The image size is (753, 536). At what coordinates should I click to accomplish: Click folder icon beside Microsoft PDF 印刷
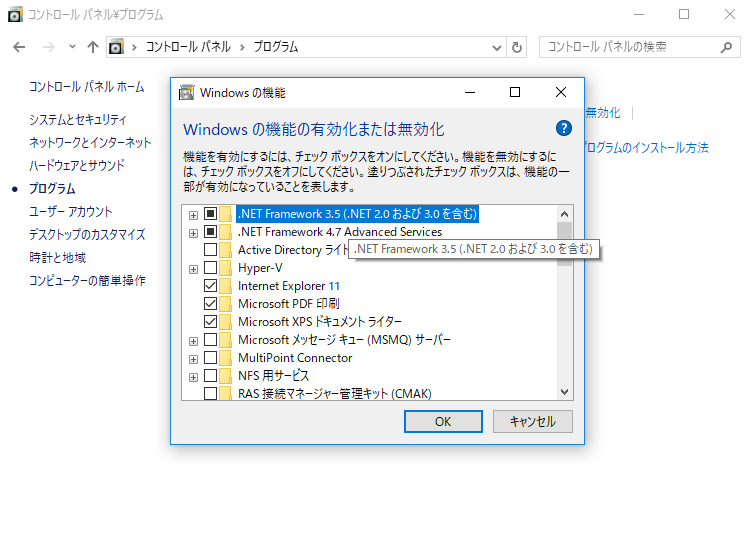point(225,304)
